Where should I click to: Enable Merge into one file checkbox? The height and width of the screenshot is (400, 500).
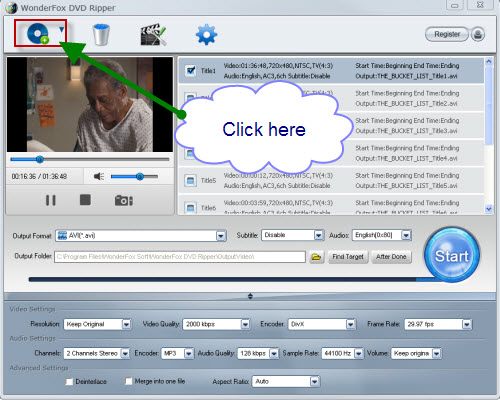tap(128, 381)
